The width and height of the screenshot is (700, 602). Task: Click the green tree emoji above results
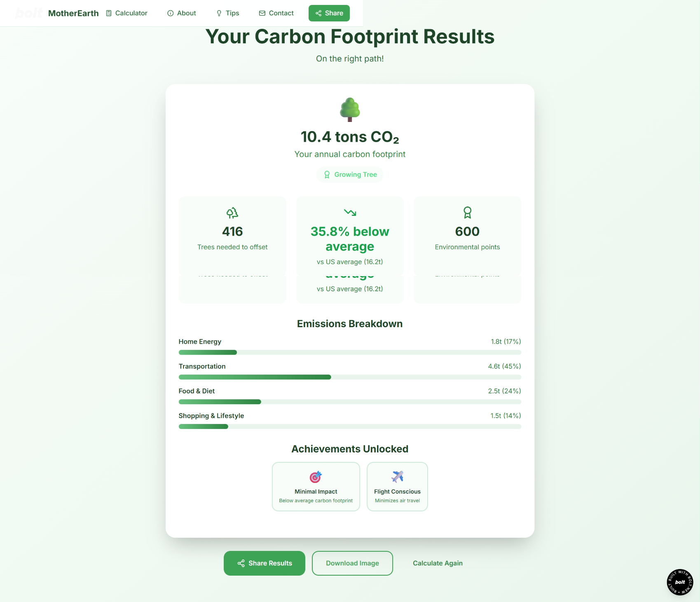pos(350,110)
